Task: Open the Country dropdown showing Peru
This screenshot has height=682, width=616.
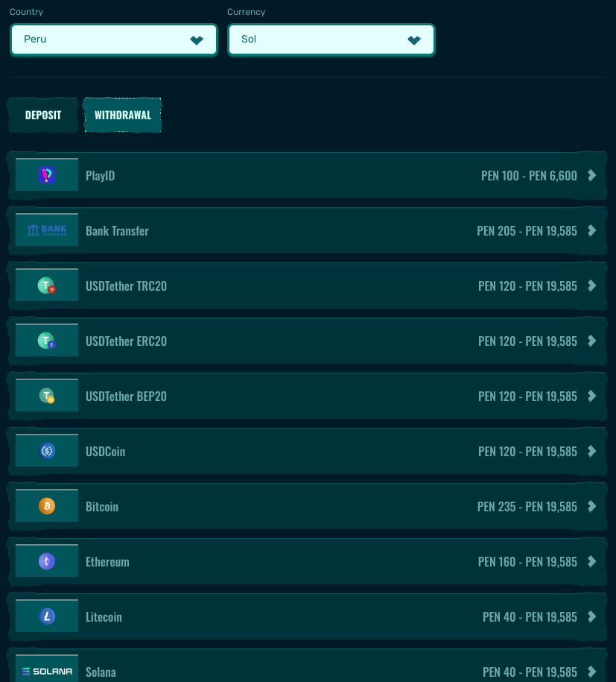Action: [114, 40]
